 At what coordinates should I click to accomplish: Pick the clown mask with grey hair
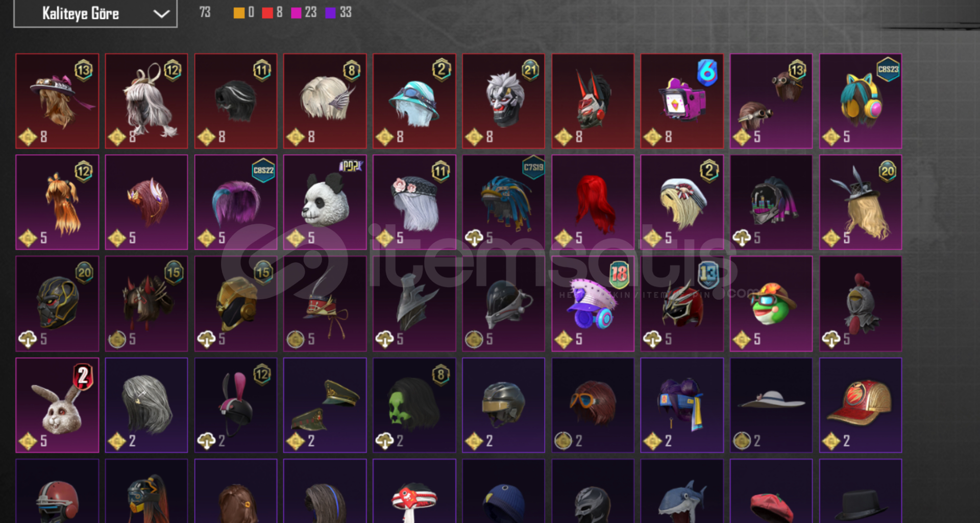tap(503, 101)
